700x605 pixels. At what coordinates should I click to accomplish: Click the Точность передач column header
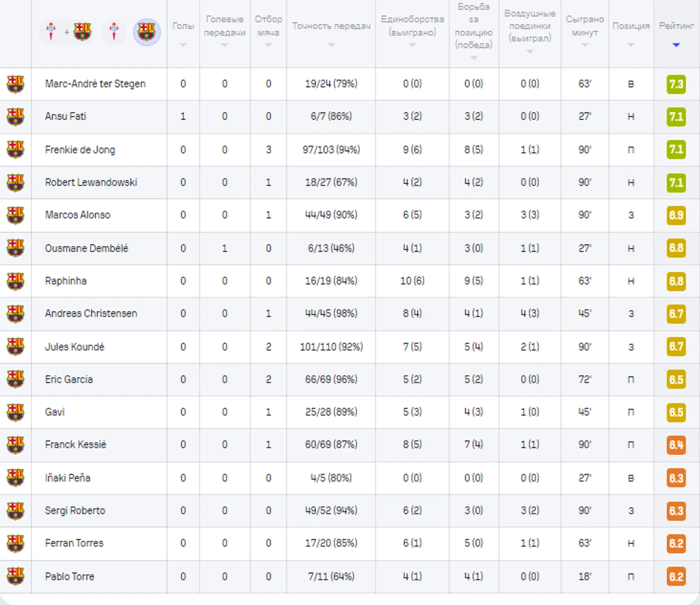[x=331, y=26]
